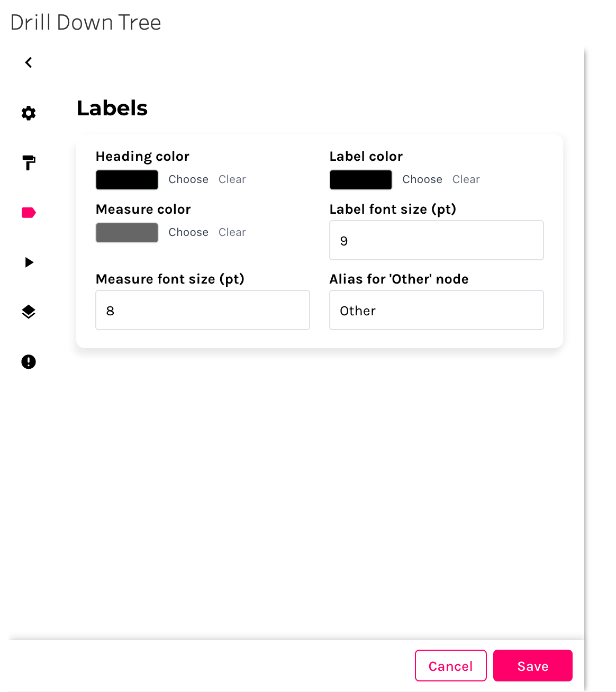Click the back chevron arrow
The width and height of the screenshot is (616, 692).
[x=29, y=62]
